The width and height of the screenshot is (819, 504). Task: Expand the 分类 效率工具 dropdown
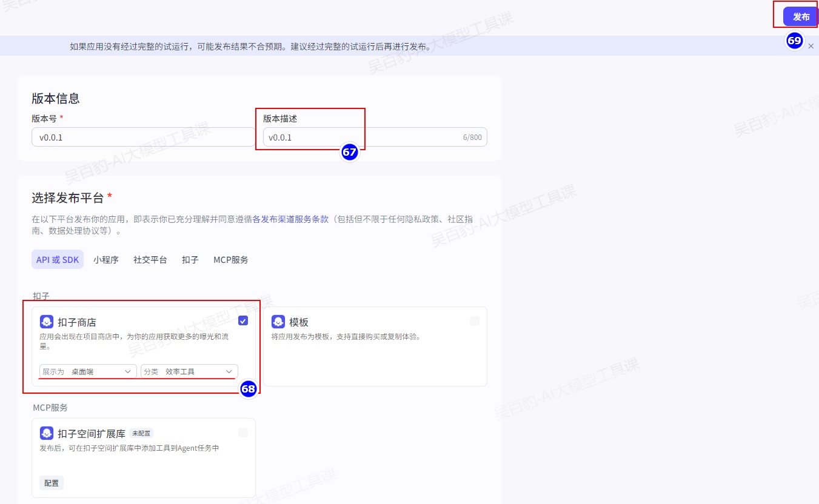pyautogui.click(x=189, y=371)
